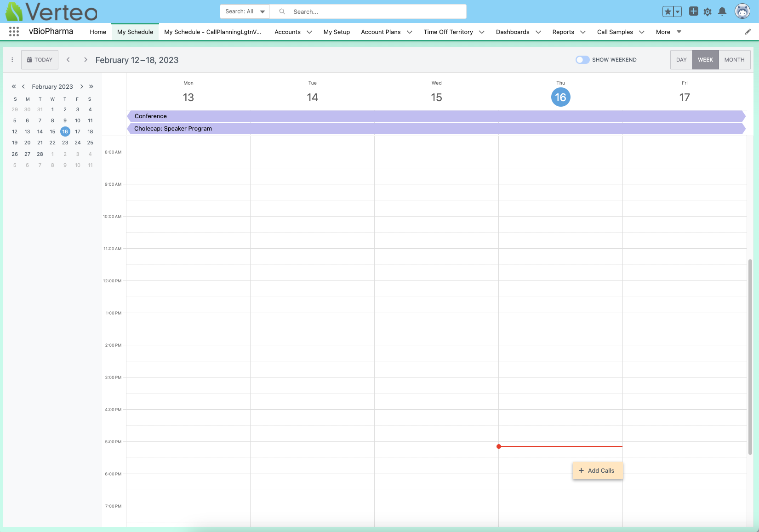Go to previous week using arrow
The height and width of the screenshot is (532, 759).
pyautogui.click(x=68, y=60)
